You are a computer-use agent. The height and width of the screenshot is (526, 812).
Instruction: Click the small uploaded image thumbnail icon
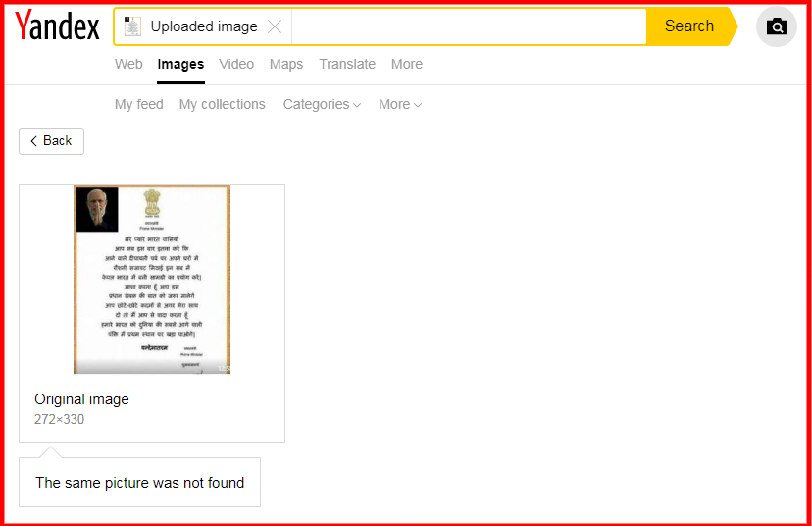(132, 26)
